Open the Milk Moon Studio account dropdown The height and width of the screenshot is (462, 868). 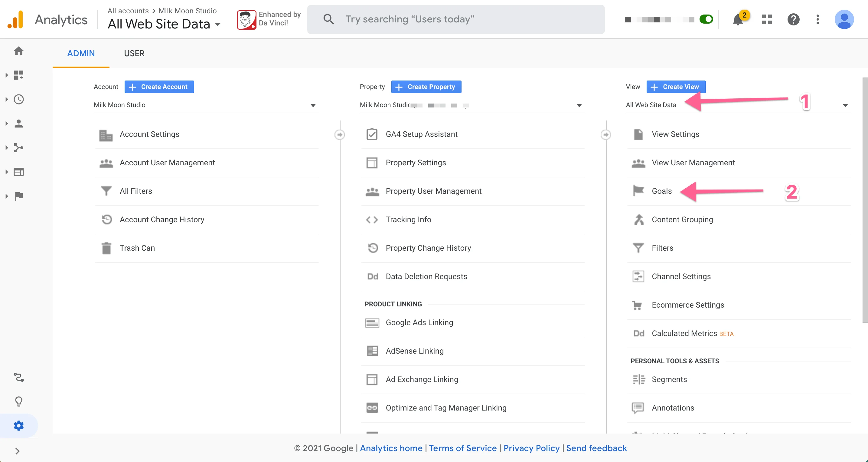(206, 105)
